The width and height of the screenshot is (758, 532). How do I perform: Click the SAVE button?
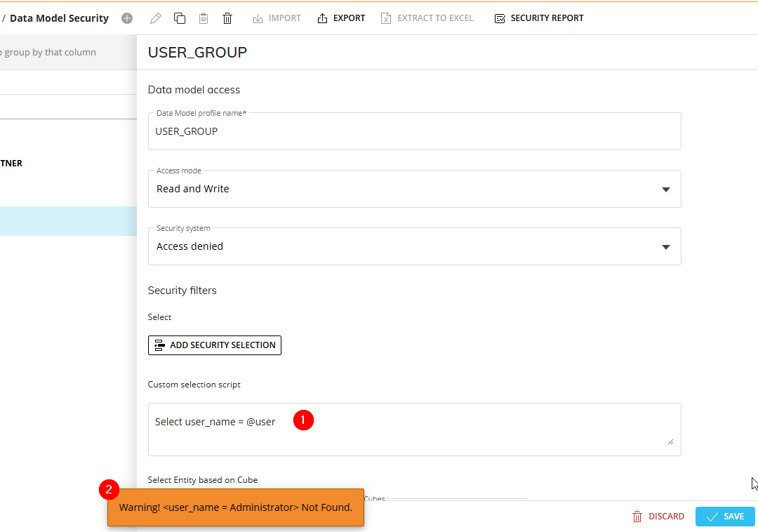[725, 517]
